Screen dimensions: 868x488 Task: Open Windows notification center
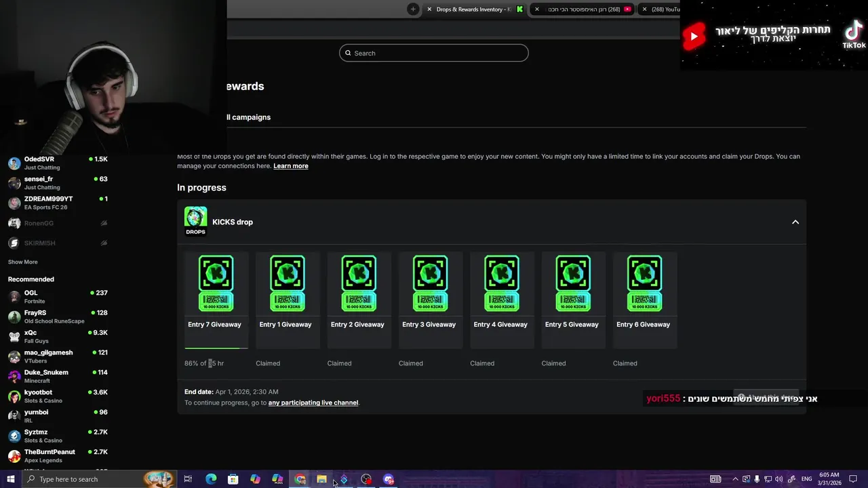853,479
